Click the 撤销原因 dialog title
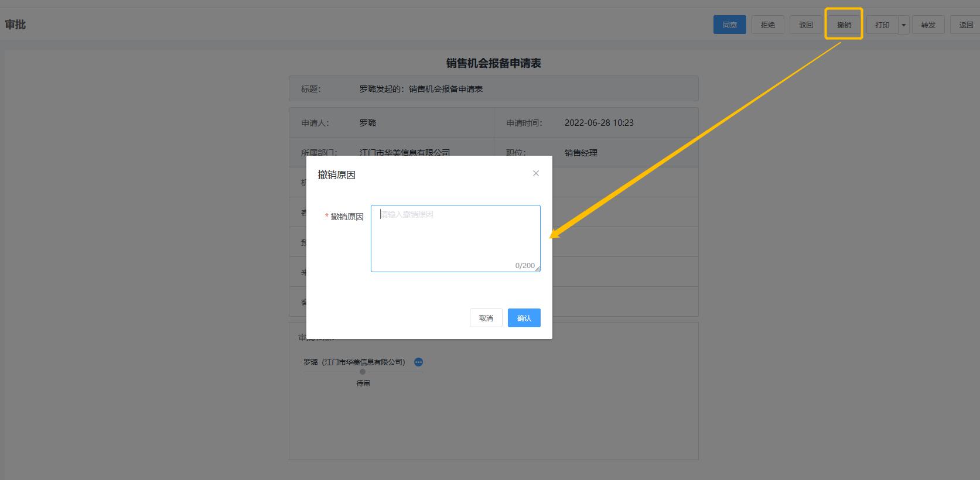The image size is (980, 480). point(337,174)
